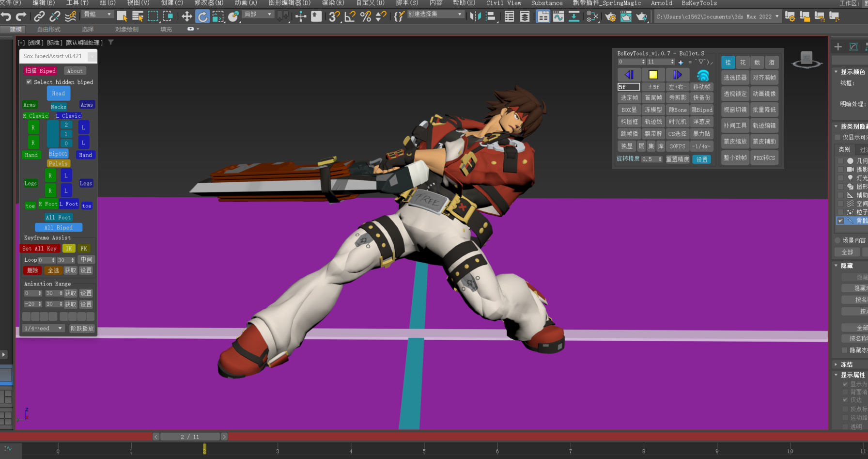The image size is (868, 459).
Task: Click the time slider showing 2 / 11
Action: click(190, 437)
